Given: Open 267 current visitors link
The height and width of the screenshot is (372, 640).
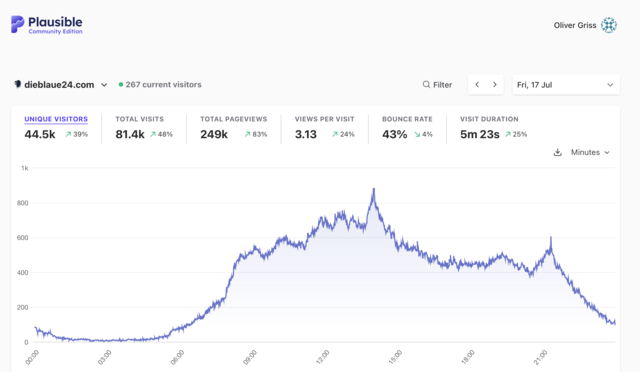Looking at the screenshot, I should coord(160,85).
